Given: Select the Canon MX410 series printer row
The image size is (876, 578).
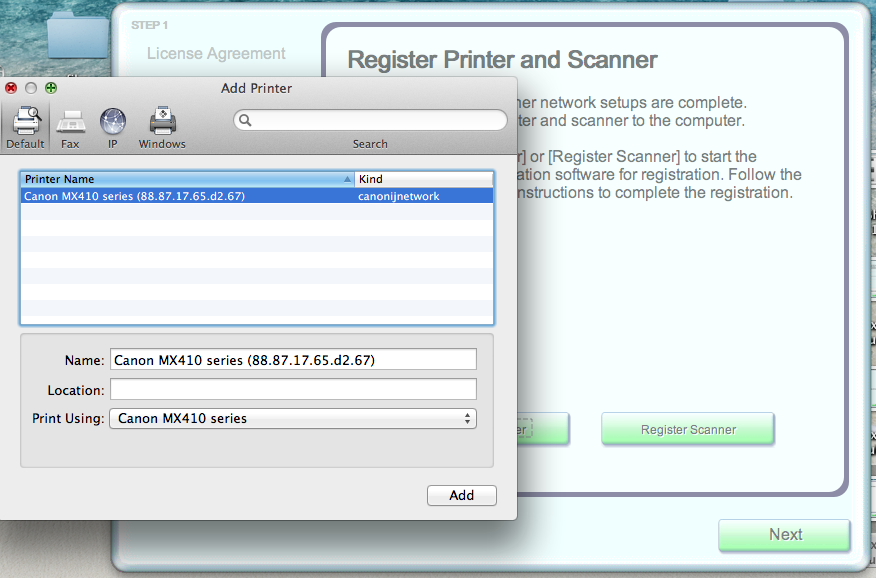Looking at the screenshot, I should point(257,196).
